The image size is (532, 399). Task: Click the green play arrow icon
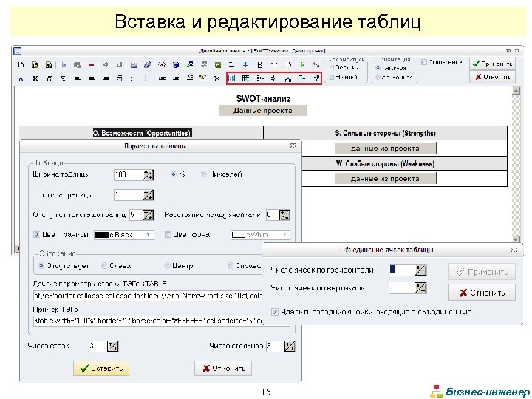click(302, 64)
